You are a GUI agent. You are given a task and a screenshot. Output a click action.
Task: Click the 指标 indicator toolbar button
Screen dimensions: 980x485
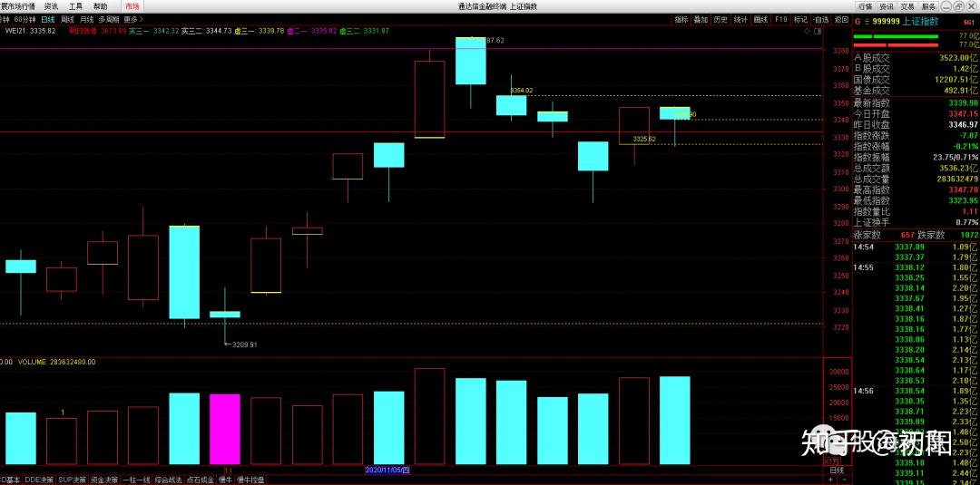681,19
